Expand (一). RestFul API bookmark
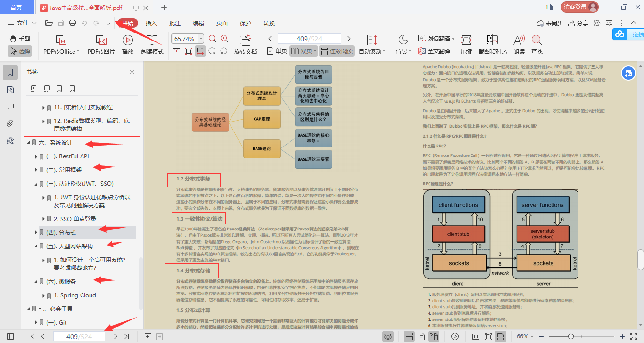The width and height of the screenshot is (644, 343). pos(36,156)
